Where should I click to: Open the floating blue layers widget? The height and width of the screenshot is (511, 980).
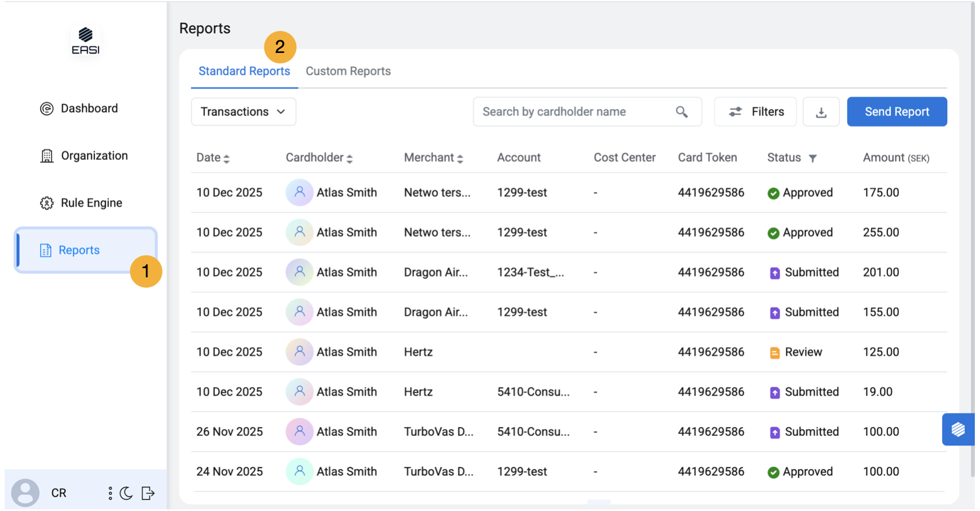[x=958, y=429]
